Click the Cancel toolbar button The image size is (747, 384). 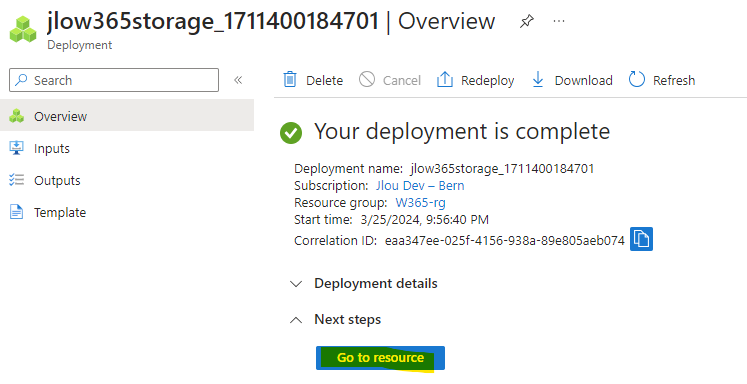390,80
